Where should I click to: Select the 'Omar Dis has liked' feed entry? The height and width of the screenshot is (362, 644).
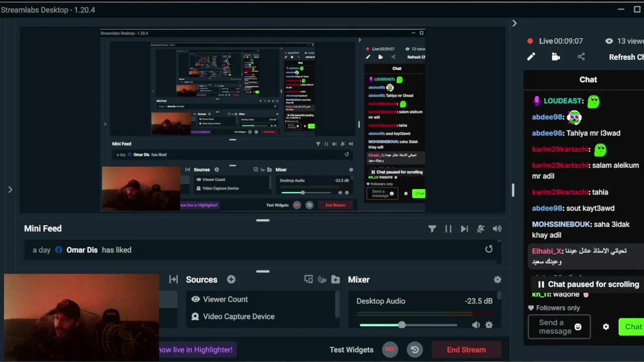click(x=262, y=250)
